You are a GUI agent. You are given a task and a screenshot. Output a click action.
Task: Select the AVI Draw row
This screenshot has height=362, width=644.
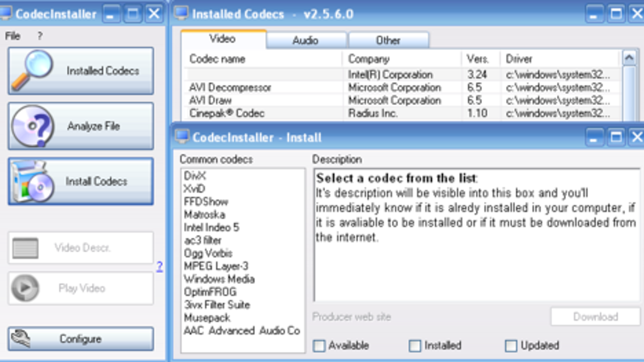tap(402, 100)
